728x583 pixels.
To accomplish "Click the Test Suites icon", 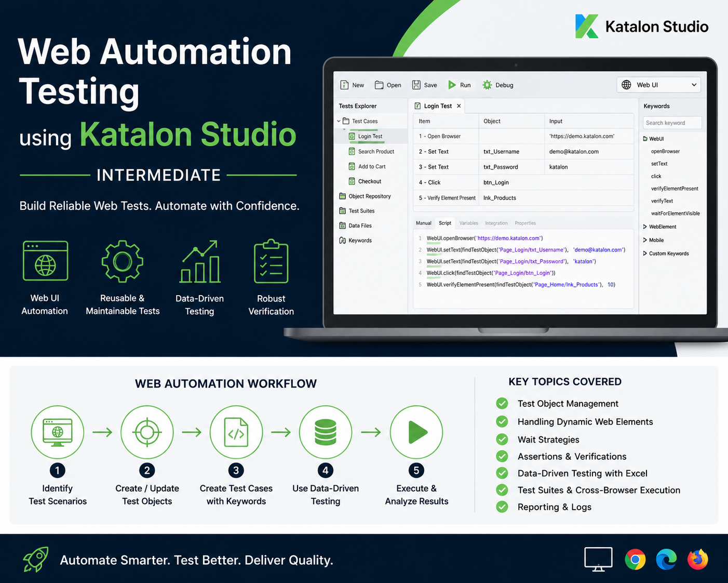I will point(342,210).
